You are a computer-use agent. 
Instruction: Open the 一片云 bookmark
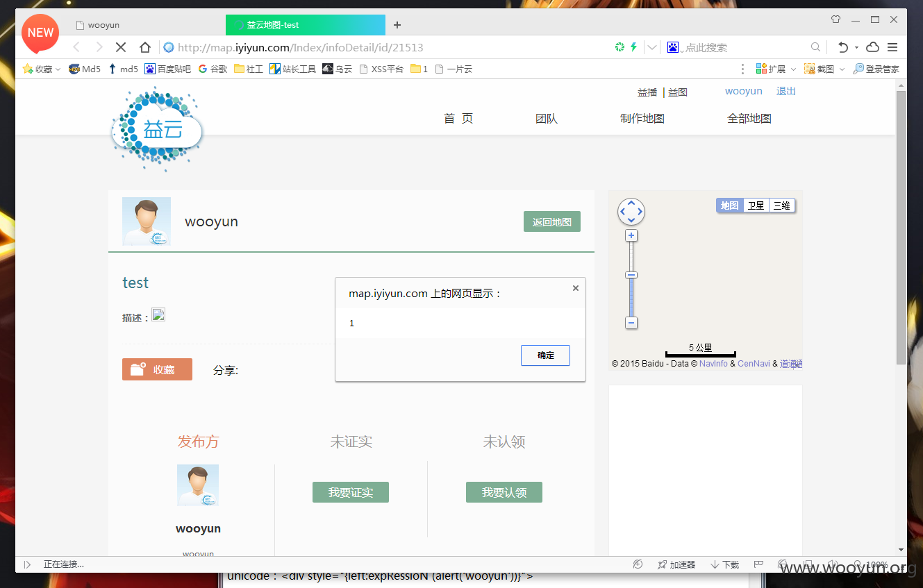click(454, 69)
